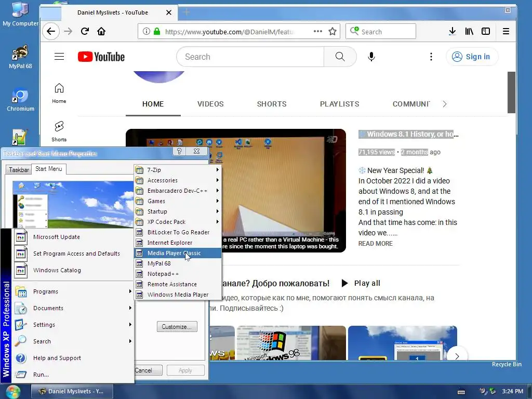
Task: Expand the Games submenu
Action: pos(178,201)
